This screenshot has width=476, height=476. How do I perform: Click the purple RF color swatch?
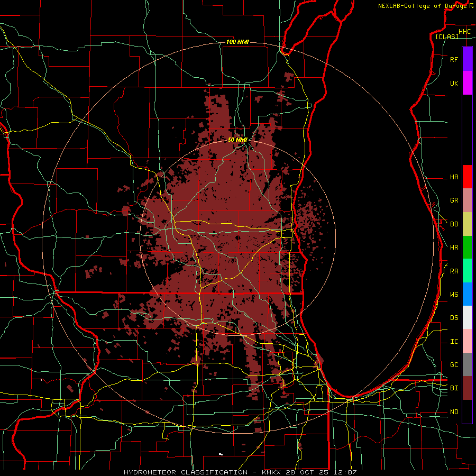[467, 59]
